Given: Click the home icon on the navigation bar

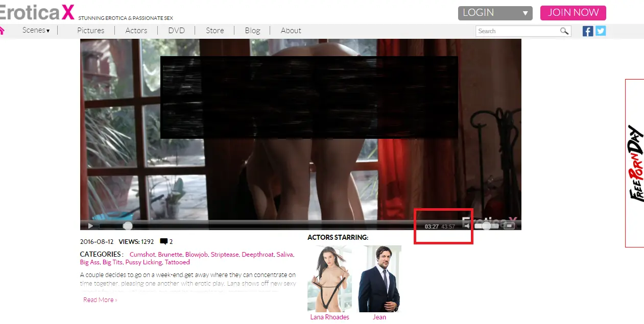Looking at the screenshot, I should [x=3, y=31].
